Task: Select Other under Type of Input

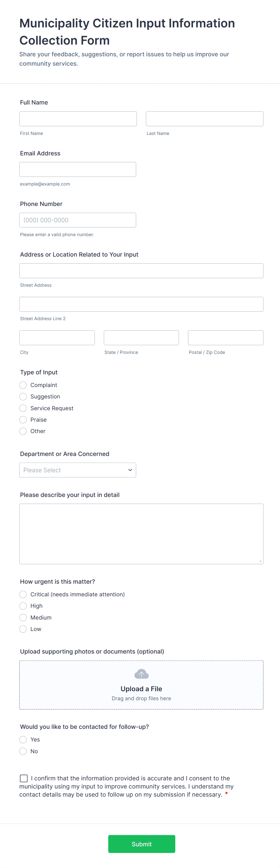Action: coord(23,431)
